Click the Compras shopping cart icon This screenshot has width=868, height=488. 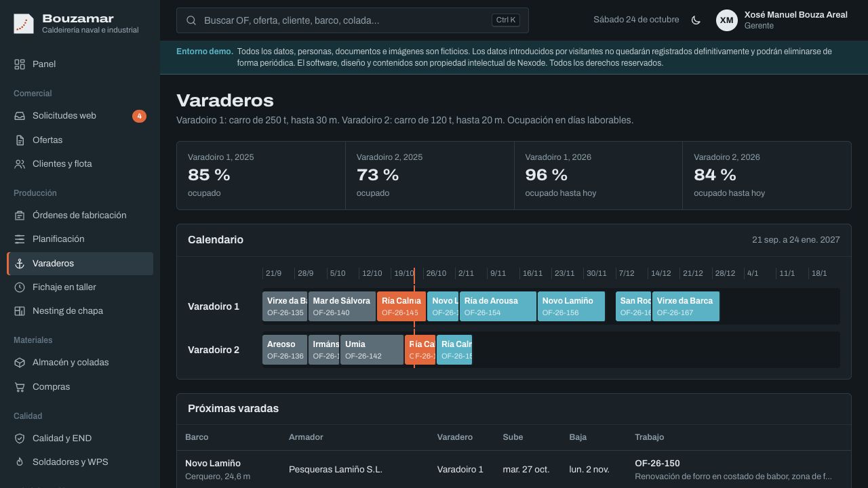point(20,387)
